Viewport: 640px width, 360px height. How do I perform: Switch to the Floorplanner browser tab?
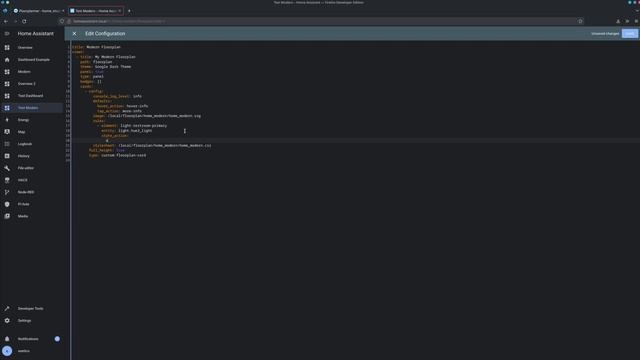(x=39, y=11)
